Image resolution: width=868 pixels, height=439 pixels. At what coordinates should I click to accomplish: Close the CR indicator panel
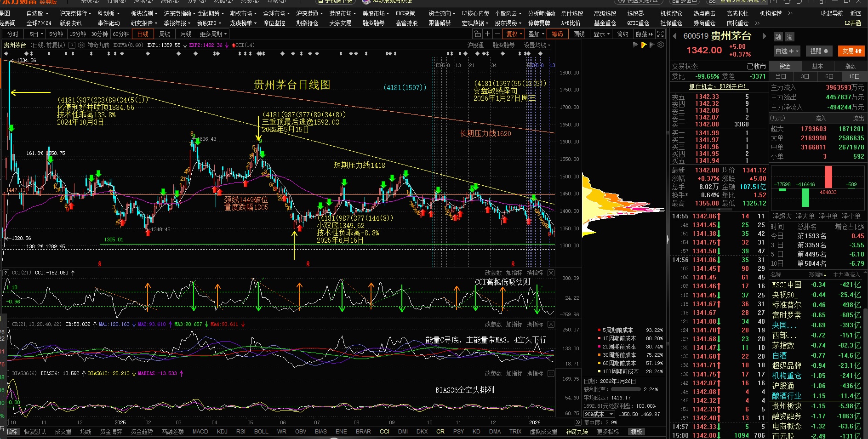coord(551,325)
